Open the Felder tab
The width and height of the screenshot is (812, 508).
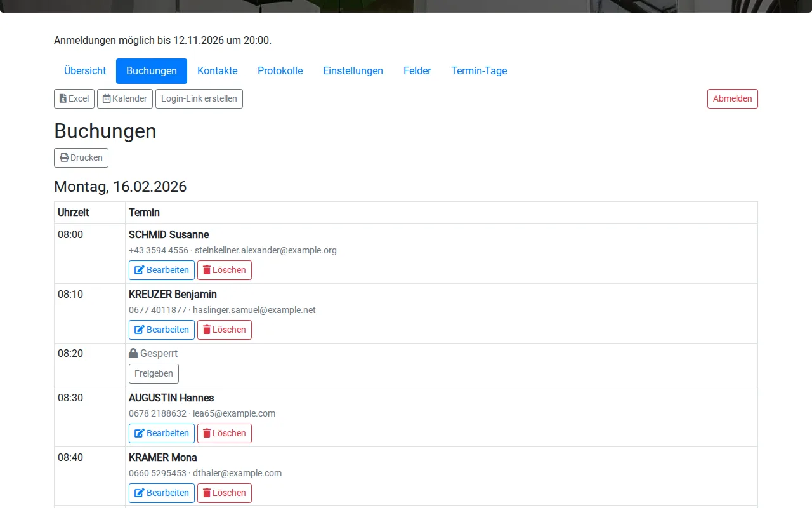click(x=417, y=71)
